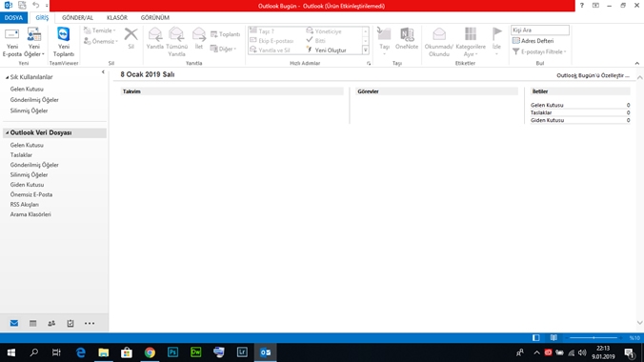Screen dimensions: 644x362
Task: Click the Toplantı reply button
Action: click(225, 34)
